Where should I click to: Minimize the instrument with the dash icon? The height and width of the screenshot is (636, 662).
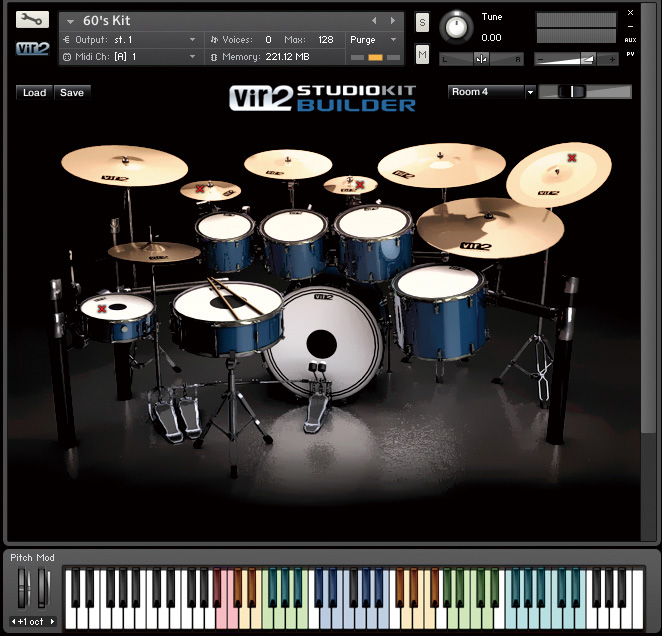[x=630, y=27]
